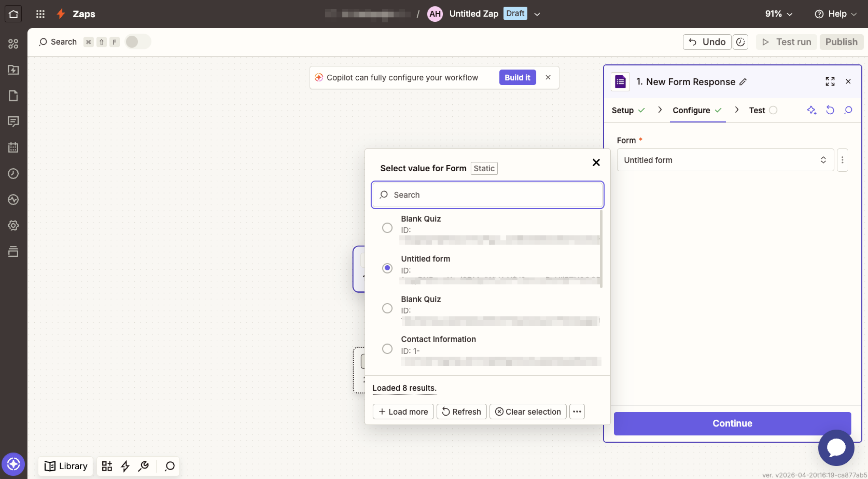This screenshot has width=868, height=479.
Task: Expand the step panel to fullscreen
Action: pos(830,81)
